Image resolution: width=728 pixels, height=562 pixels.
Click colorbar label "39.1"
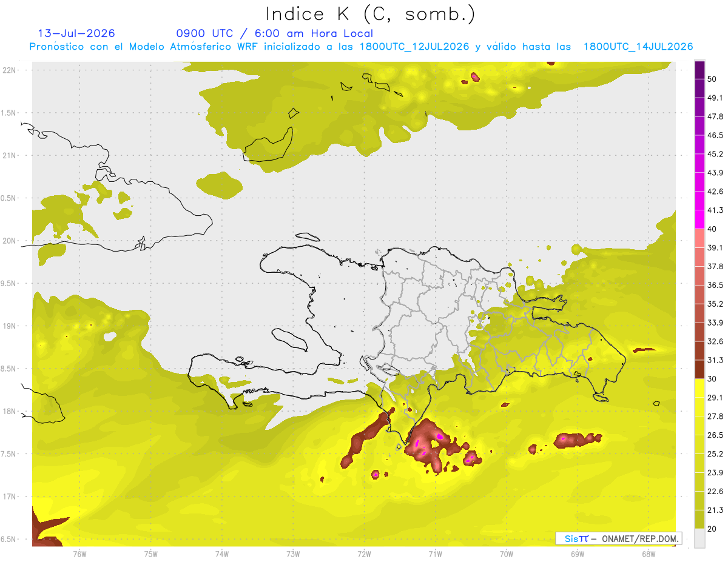(715, 248)
